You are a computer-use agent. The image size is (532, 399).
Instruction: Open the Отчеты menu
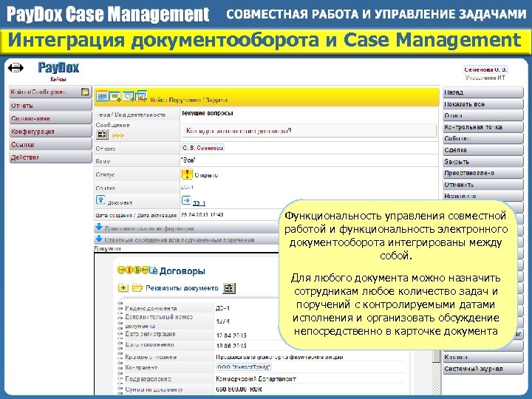click(x=50, y=106)
